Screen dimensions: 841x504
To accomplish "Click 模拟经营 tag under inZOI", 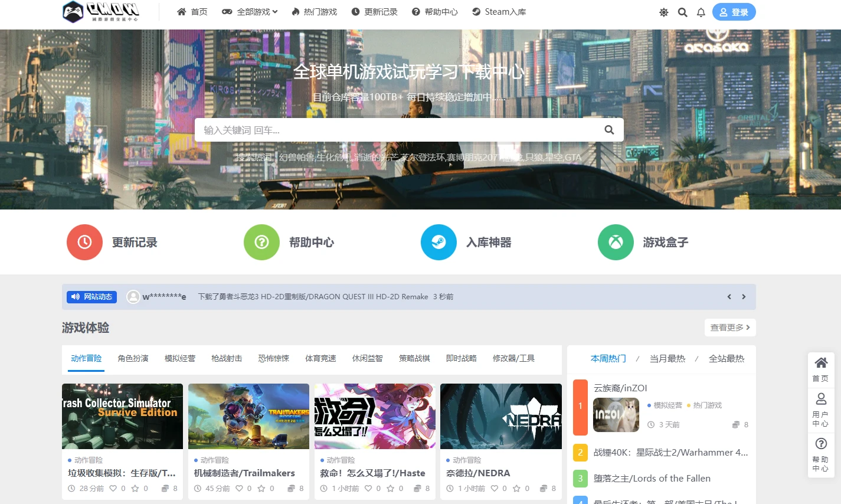I will (x=667, y=405).
